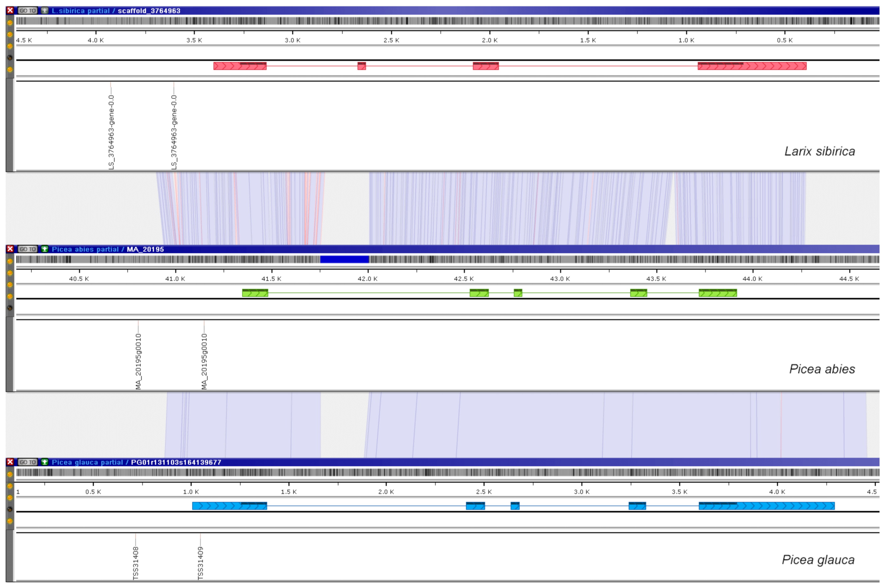Select the first red exon glyph of the Larix gene model
885x588 pixels.
click(x=240, y=66)
